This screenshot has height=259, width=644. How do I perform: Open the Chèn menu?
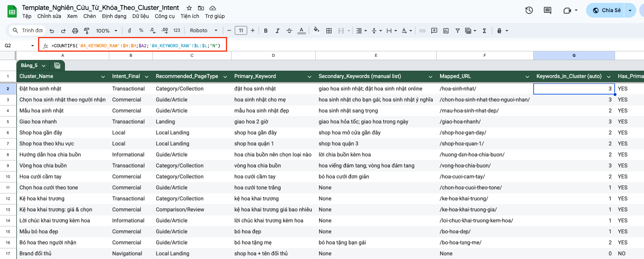(89, 16)
